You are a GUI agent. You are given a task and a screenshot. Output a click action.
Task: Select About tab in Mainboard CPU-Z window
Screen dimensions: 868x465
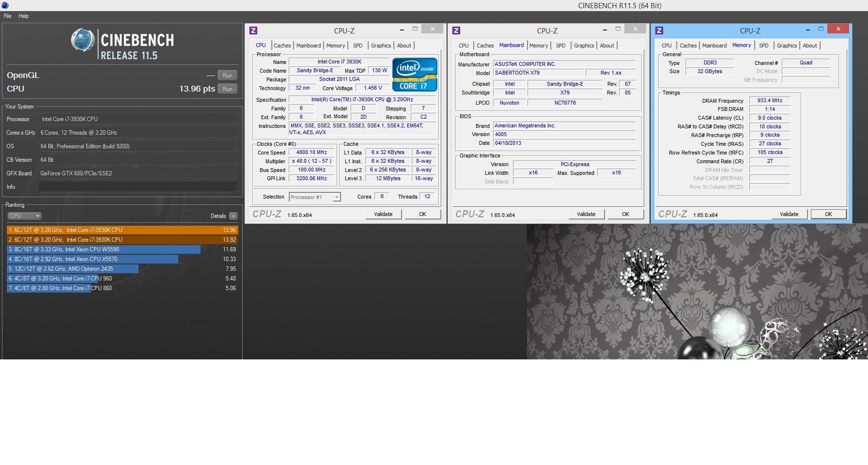[x=607, y=46]
